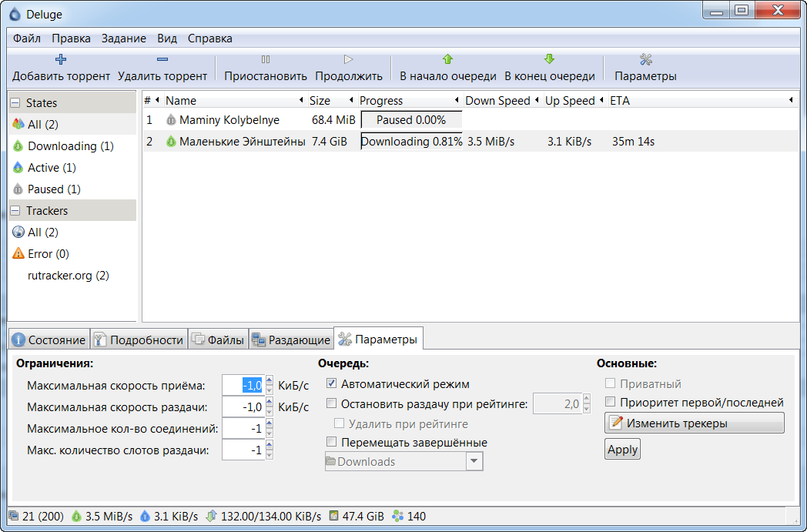The image size is (807, 532).
Task: Open the Справка menu
Action: [x=210, y=38]
